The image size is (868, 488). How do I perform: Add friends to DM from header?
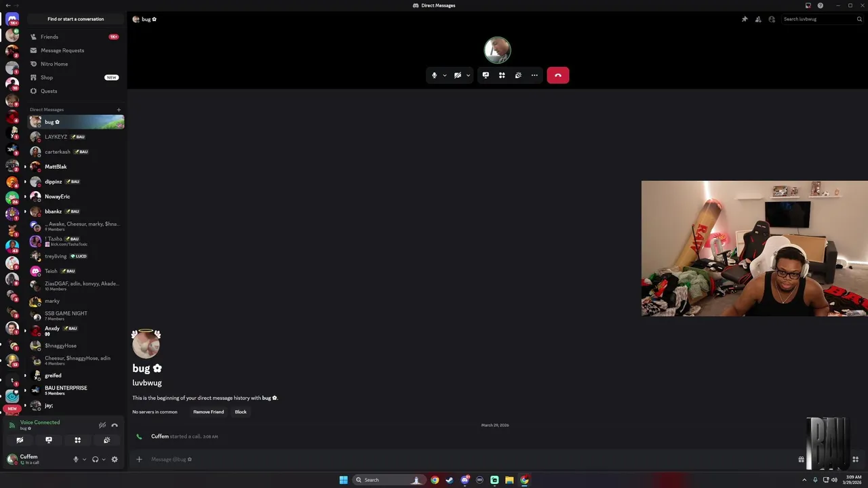[758, 19]
